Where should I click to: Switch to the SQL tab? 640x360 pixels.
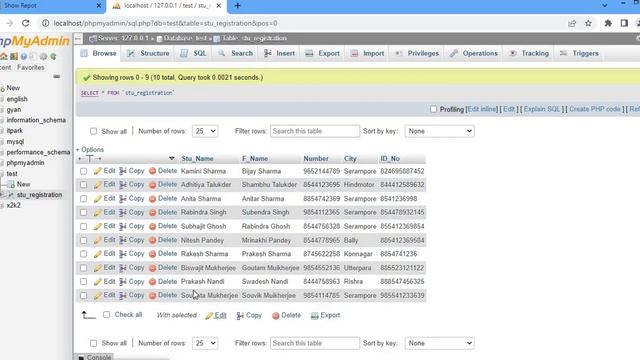point(194,53)
